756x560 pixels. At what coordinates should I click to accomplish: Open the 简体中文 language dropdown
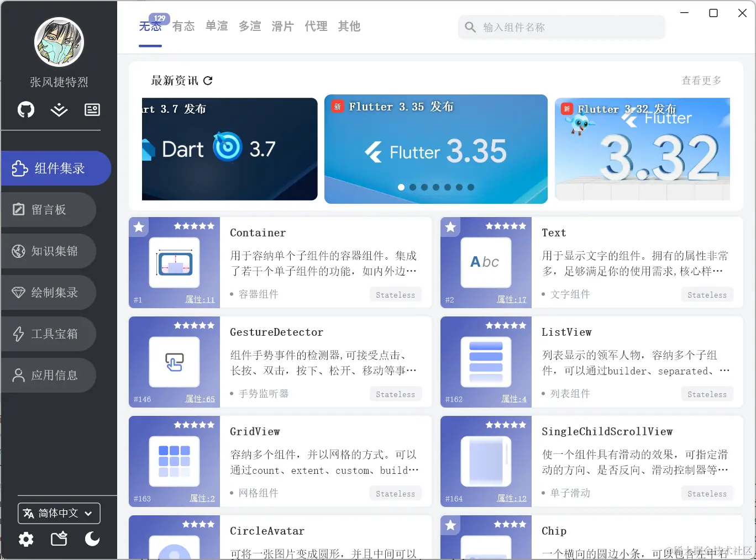[x=59, y=513]
